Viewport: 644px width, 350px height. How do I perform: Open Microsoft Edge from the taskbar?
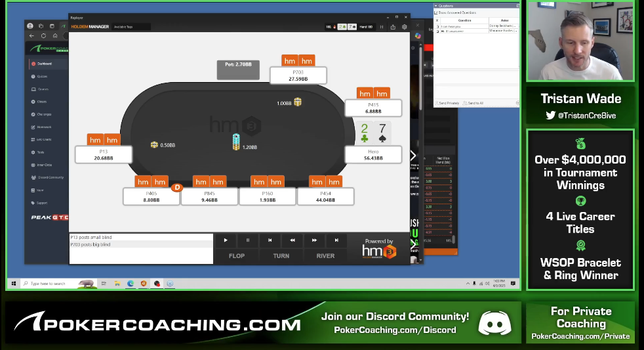[x=131, y=284]
